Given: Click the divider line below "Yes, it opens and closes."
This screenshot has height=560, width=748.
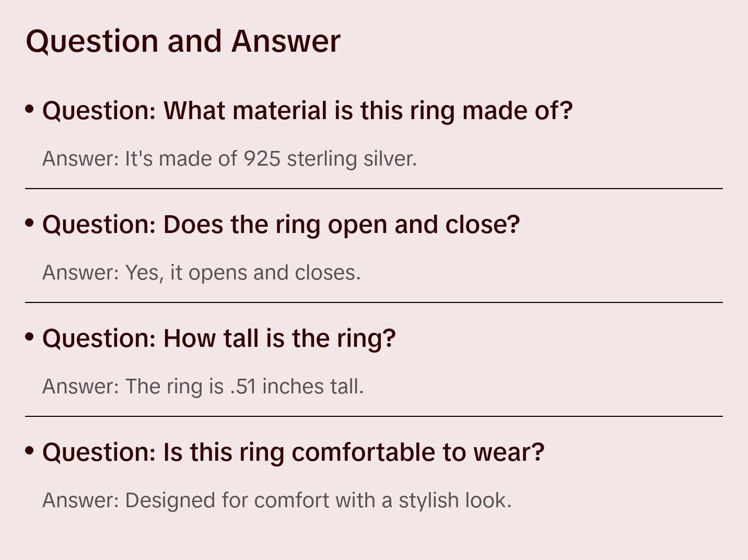Looking at the screenshot, I should tap(374, 302).
